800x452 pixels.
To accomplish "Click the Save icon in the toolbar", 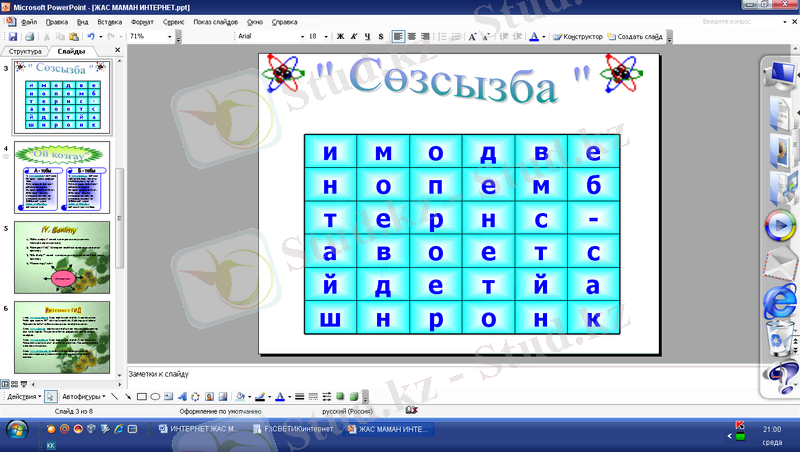I will pyautogui.click(x=13, y=36).
